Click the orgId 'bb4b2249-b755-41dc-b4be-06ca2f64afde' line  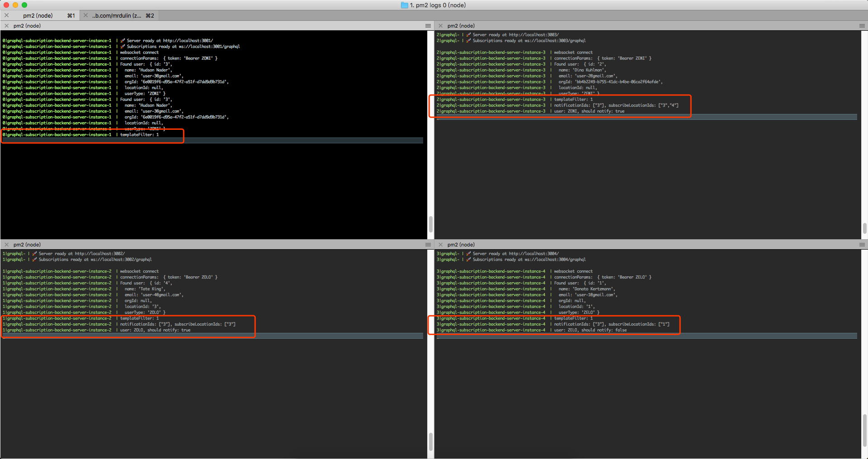[x=610, y=82]
